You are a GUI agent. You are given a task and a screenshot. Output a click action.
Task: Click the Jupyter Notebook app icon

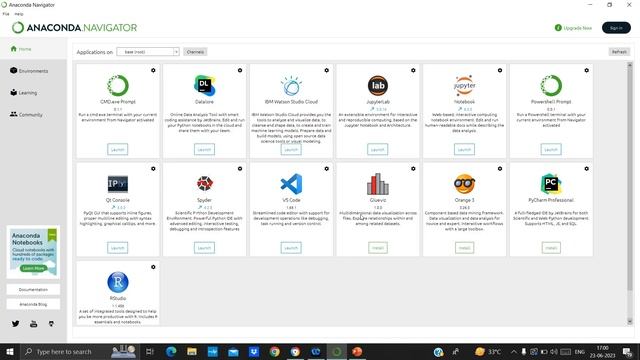[x=464, y=85]
